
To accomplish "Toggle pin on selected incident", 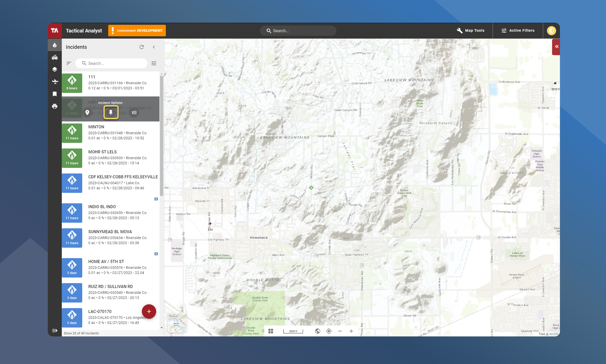I will point(111,112).
